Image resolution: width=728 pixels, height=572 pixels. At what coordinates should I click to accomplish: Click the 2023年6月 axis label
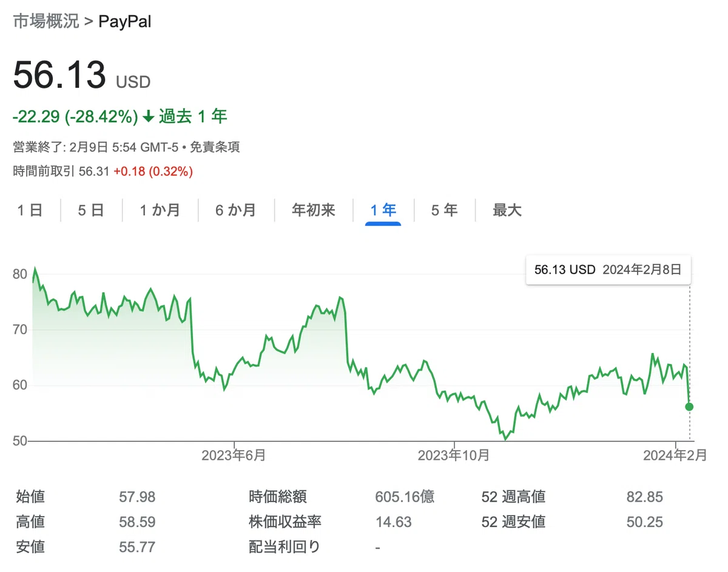pyautogui.click(x=234, y=456)
